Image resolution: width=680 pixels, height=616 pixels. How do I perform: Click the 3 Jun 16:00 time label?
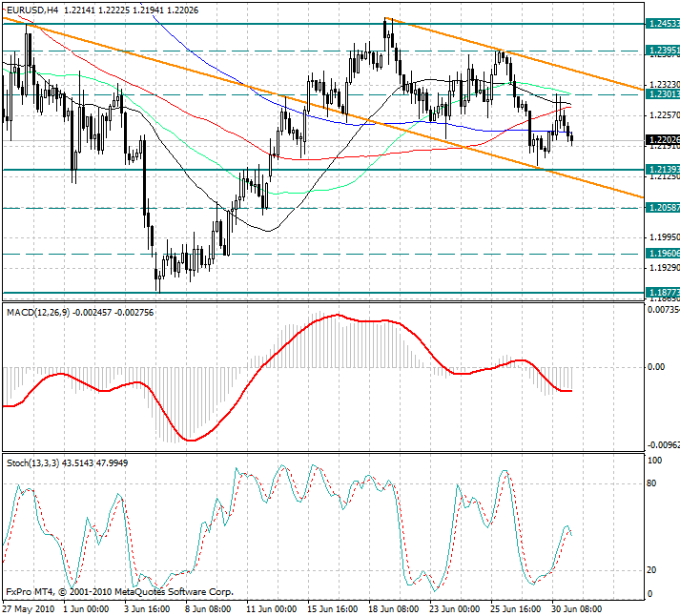pos(147,609)
